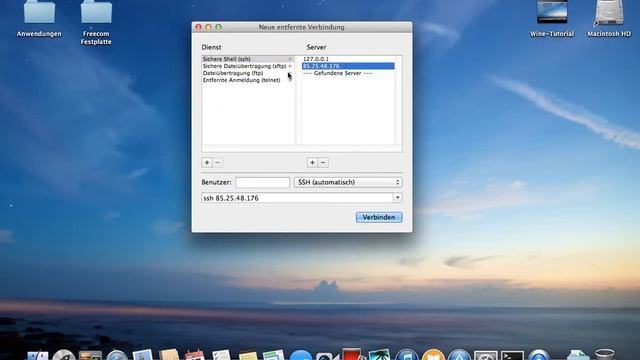Click the Gefundene Server separator row
The image size is (640, 360).
[x=348, y=73]
